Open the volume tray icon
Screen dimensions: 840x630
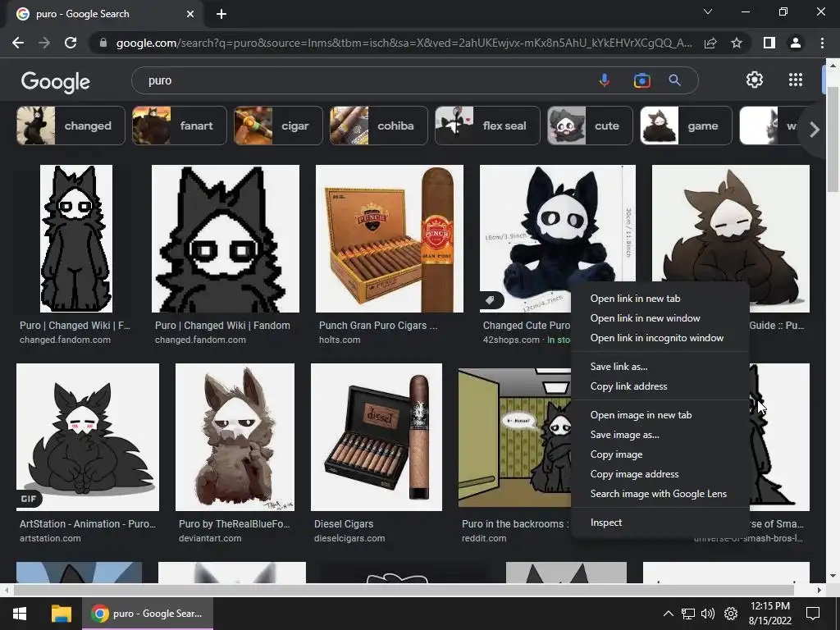(x=708, y=614)
